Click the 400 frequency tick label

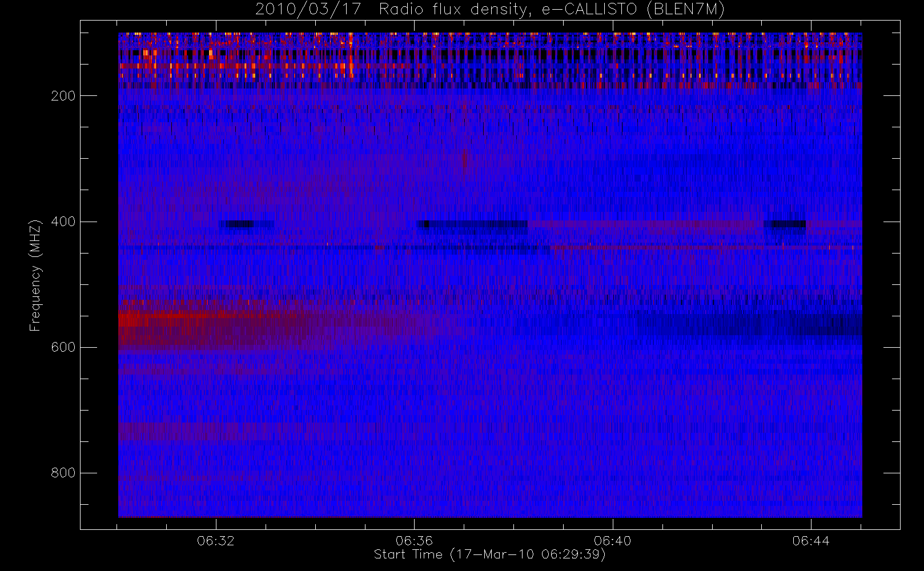[63, 222]
